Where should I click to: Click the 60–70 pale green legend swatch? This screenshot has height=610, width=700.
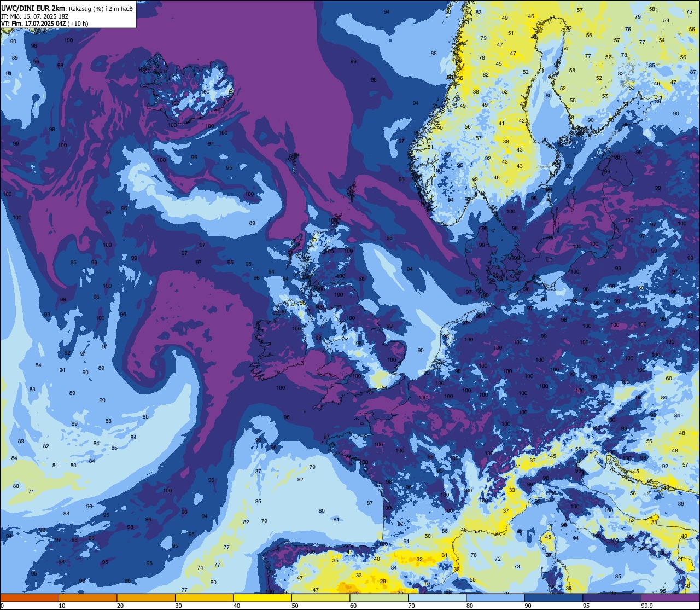[379, 597]
